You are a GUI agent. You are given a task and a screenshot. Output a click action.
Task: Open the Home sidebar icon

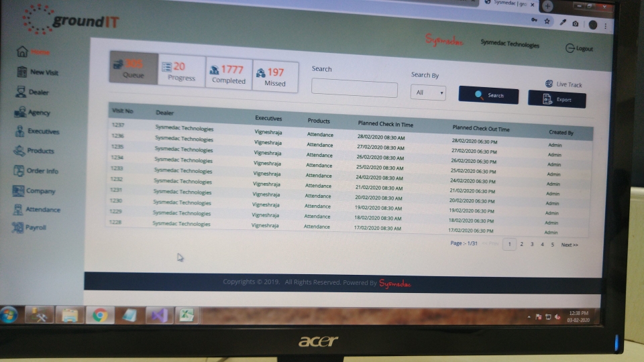pos(22,52)
